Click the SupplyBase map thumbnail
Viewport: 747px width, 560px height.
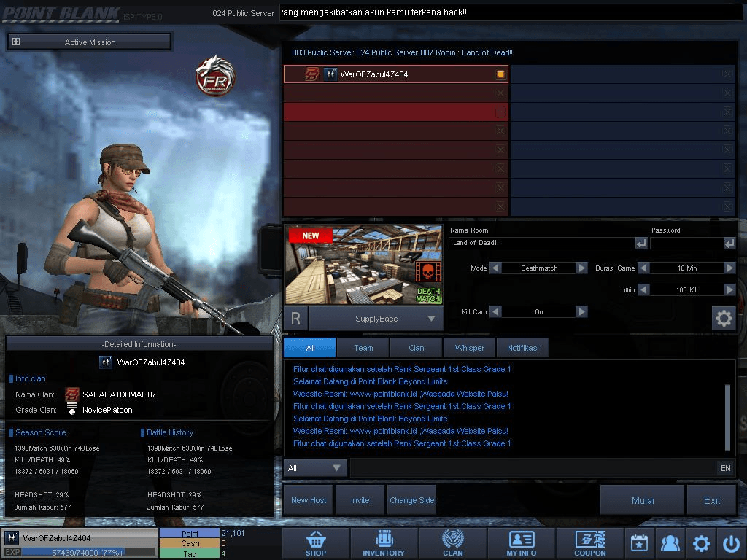[363, 265]
